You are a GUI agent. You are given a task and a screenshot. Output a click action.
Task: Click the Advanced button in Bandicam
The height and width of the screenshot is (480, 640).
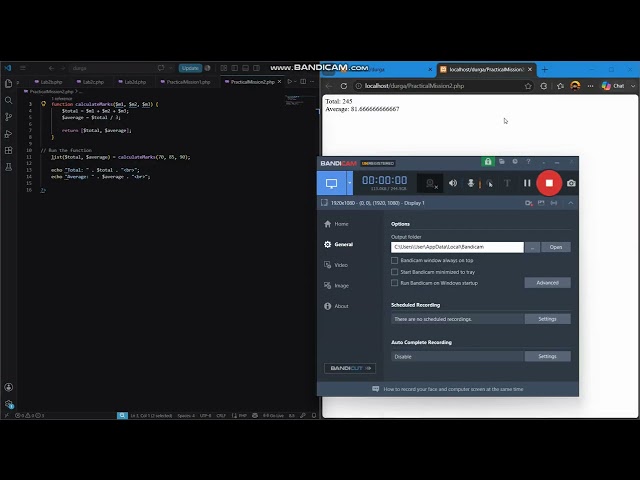coord(547,283)
